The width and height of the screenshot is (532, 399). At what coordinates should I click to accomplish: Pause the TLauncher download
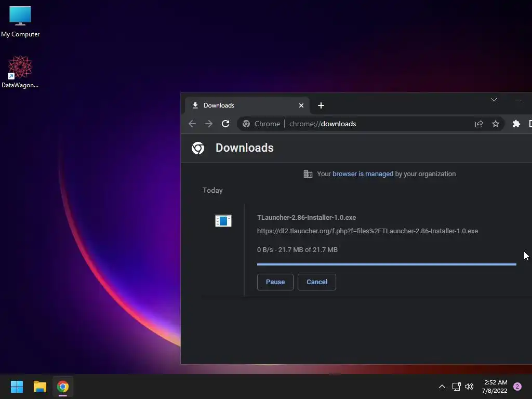pyautogui.click(x=275, y=282)
